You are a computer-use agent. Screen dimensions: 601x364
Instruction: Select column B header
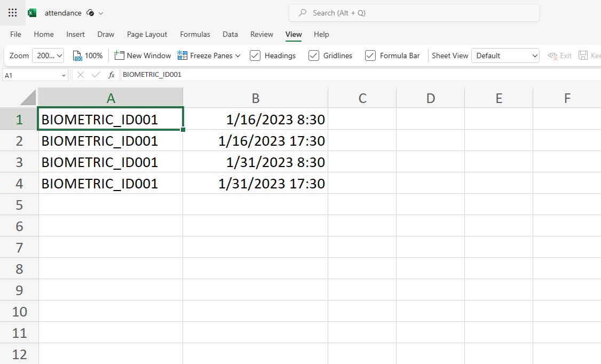(256, 98)
